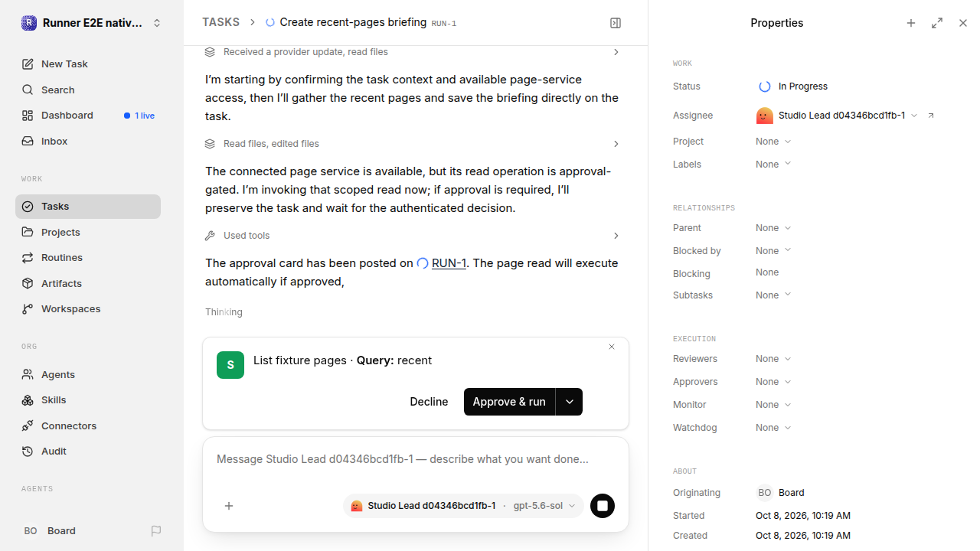Click the Approve & run button
Screen dimensions: 980x551
[x=509, y=402]
